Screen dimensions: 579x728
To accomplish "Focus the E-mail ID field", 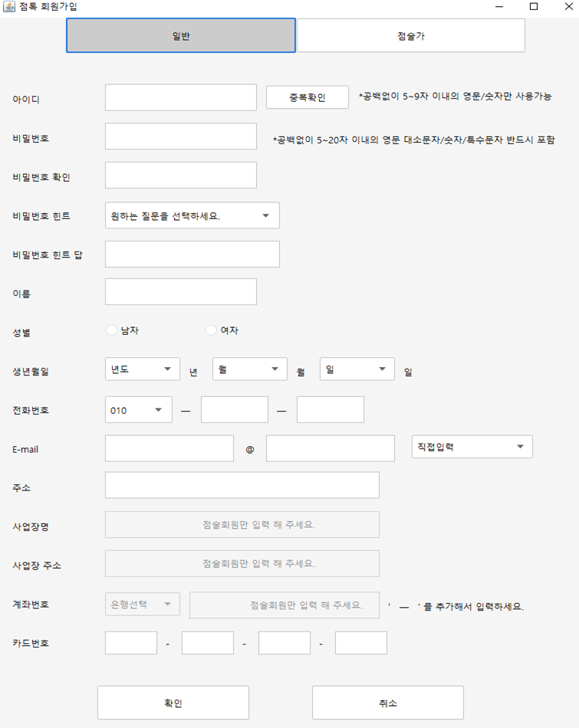I will (x=169, y=448).
